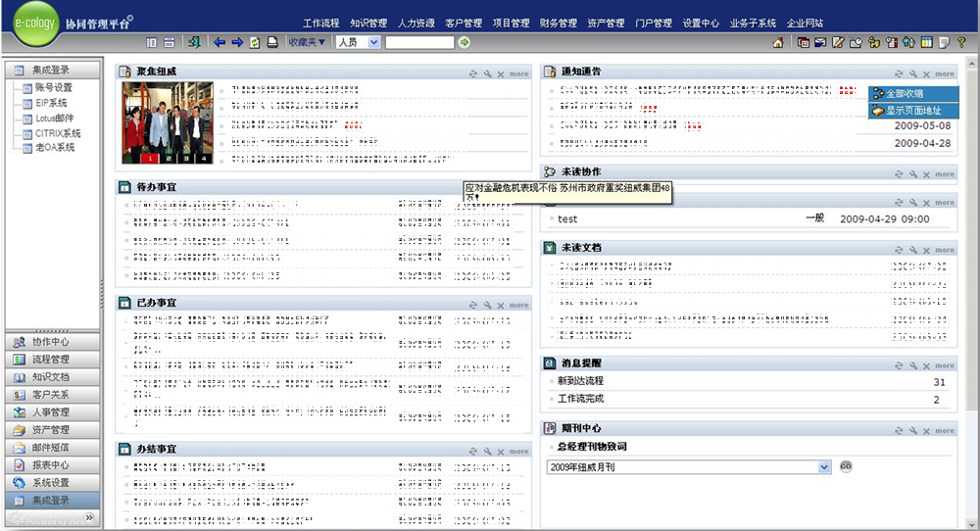Click the green go arrow beside search box
Image resolution: width=980 pixels, height=531 pixels.
(464, 42)
